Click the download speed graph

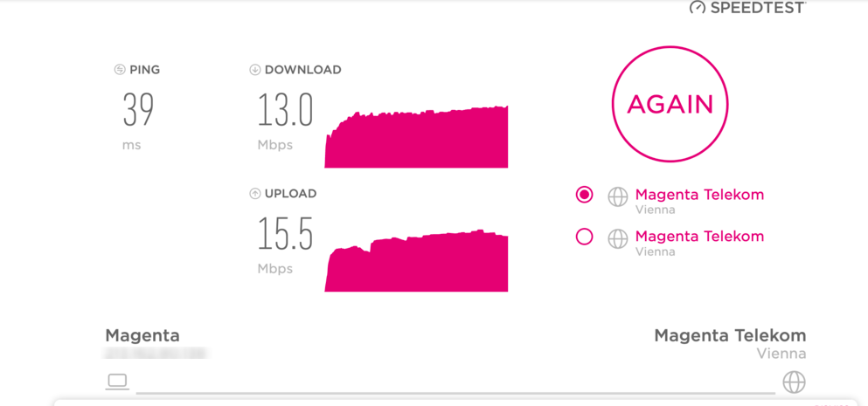[x=416, y=136]
